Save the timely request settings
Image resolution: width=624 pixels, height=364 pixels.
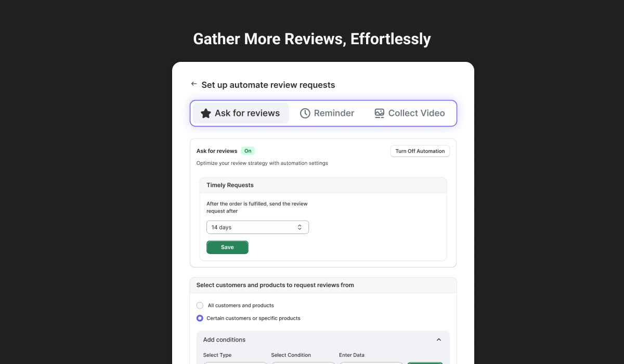click(x=227, y=248)
